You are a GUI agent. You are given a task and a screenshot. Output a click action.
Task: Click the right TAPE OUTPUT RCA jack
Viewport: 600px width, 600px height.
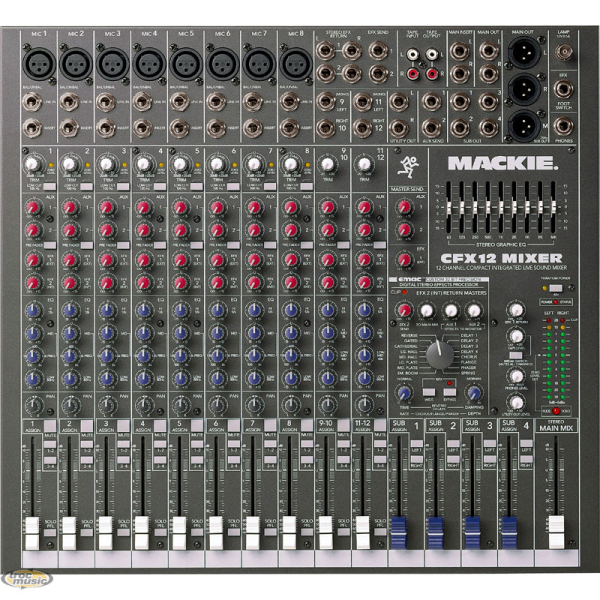coord(431,73)
